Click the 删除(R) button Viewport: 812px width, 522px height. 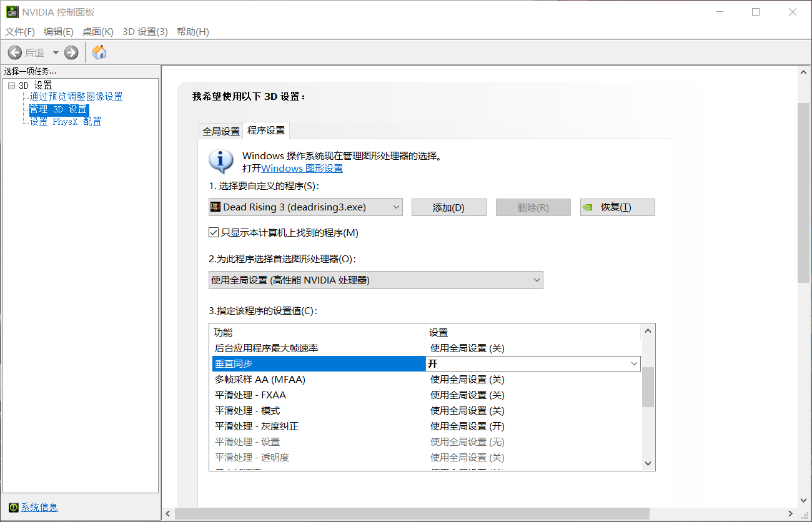533,207
